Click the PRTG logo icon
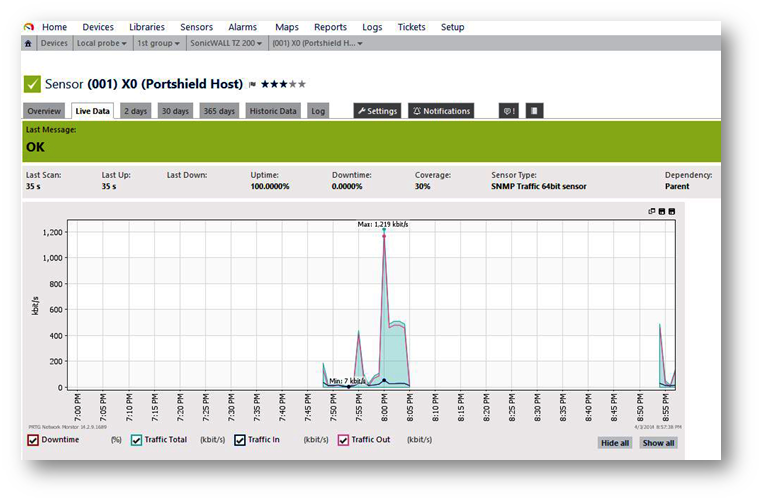 [x=28, y=27]
